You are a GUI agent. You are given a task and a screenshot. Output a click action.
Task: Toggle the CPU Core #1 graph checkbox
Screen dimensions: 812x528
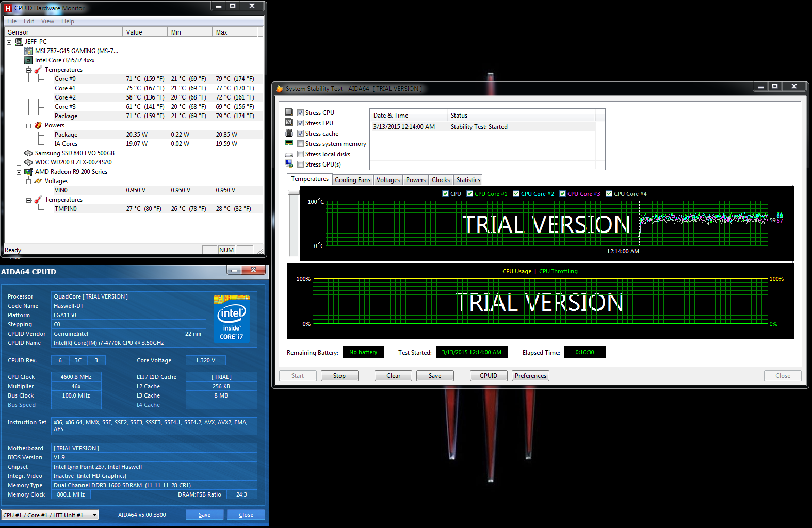470,194
